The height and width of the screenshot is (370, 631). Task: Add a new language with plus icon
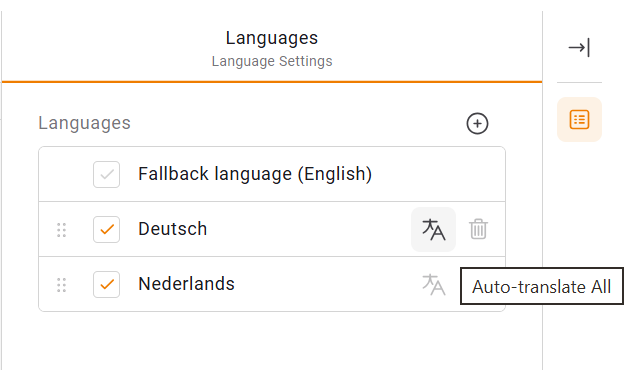point(477,123)
